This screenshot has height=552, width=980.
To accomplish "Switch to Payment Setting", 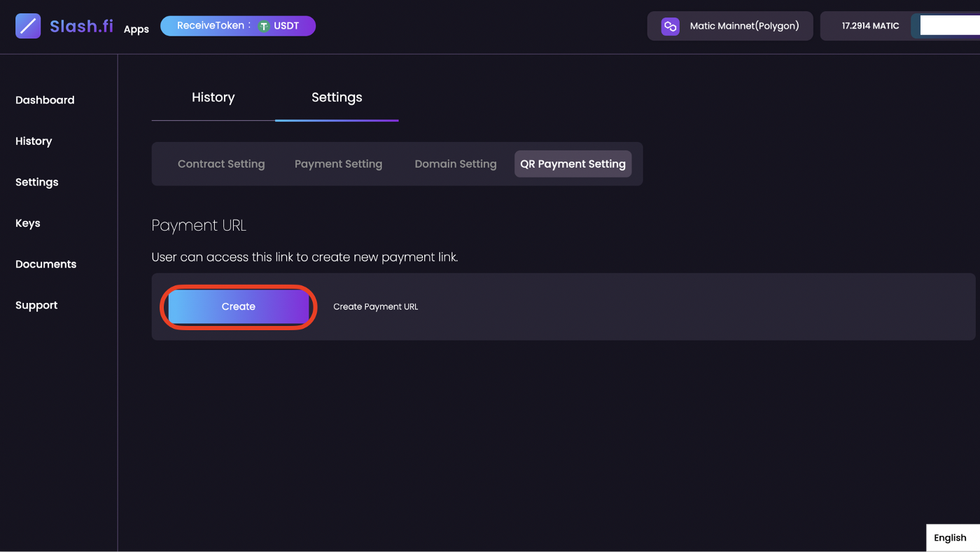I will click(x=338, y=164).
